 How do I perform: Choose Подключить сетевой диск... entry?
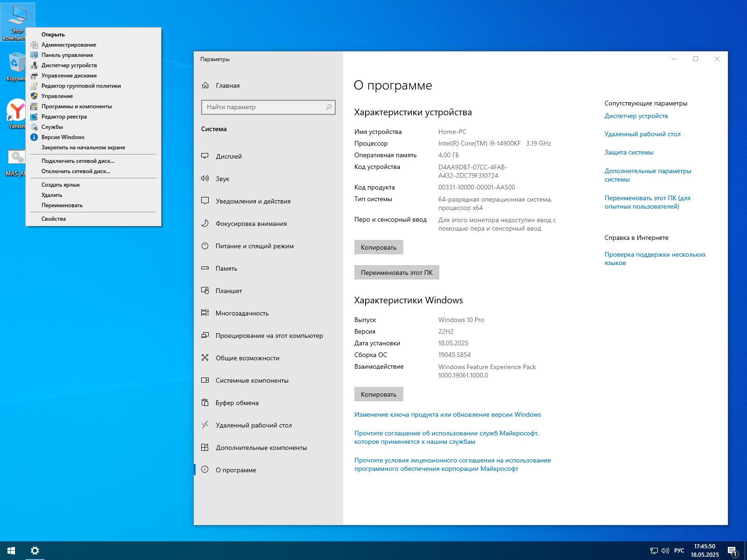[x=93, y=161]
